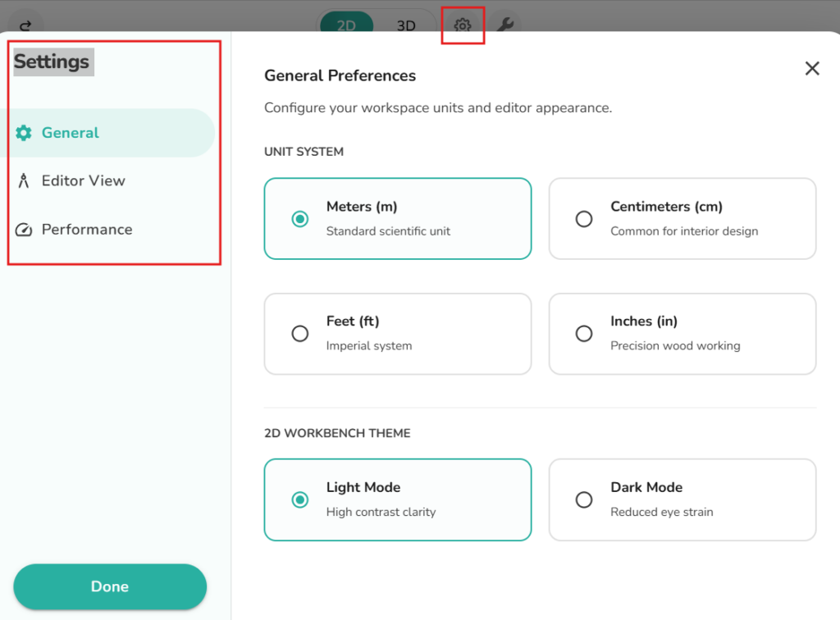Screen dimensions: 840x620
Task: Go to the Performance settings tab
Action: pos(87,230)
